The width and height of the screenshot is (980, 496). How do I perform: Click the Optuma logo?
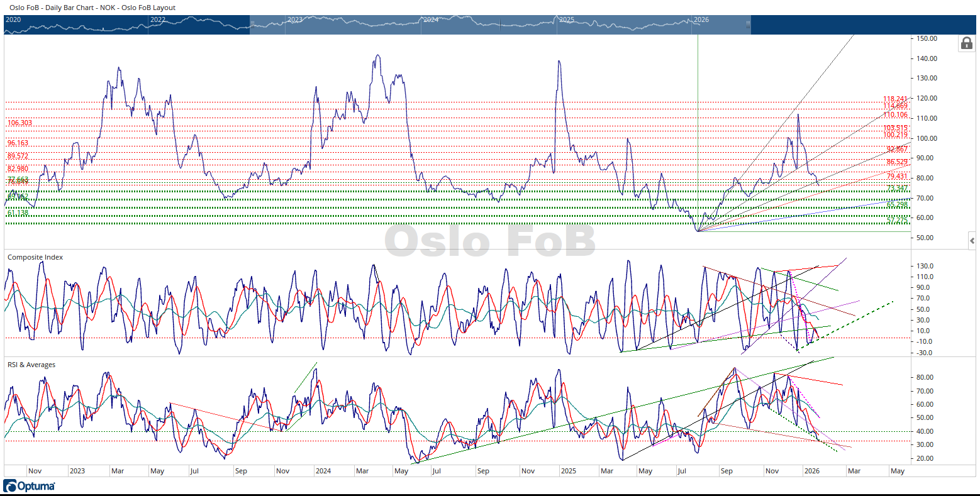[29, 486]
